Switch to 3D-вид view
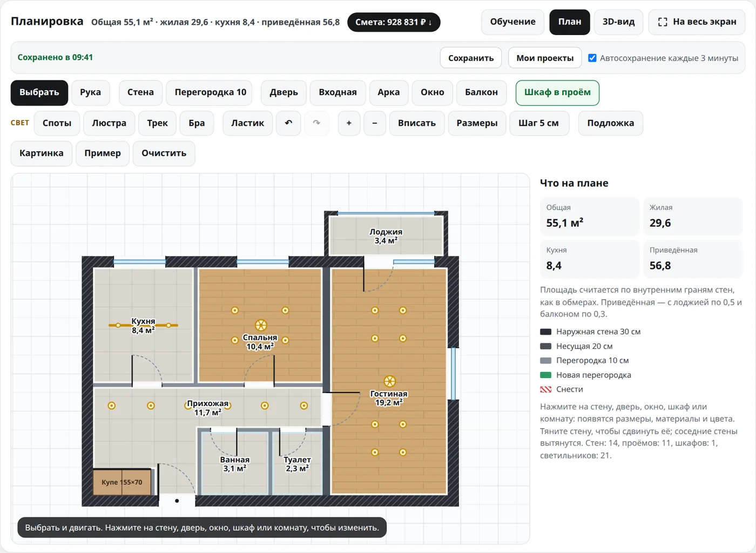 click(x=619, y=22)
